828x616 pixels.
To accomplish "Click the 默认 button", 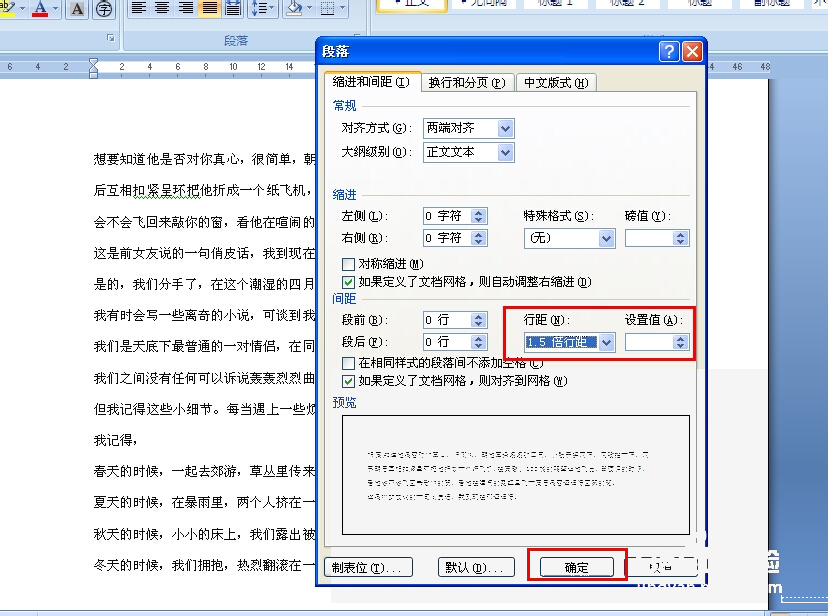I will (476, 568).
